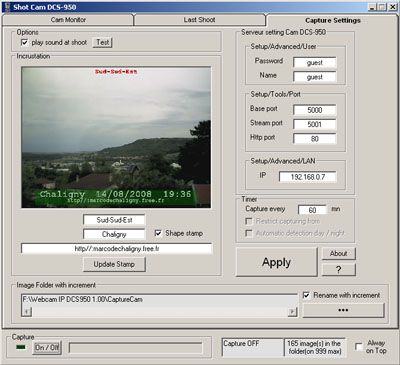Click the Test sound button

click(x=102, y=42)
